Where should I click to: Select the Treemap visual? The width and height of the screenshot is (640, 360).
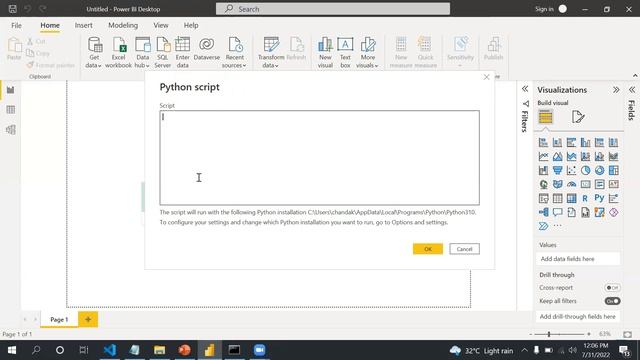tap(613, 170)
